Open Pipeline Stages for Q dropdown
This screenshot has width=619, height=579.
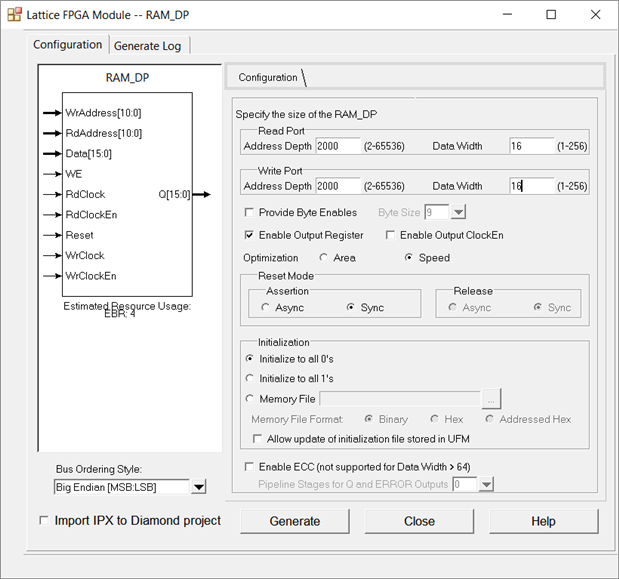(x=486, y=484)
